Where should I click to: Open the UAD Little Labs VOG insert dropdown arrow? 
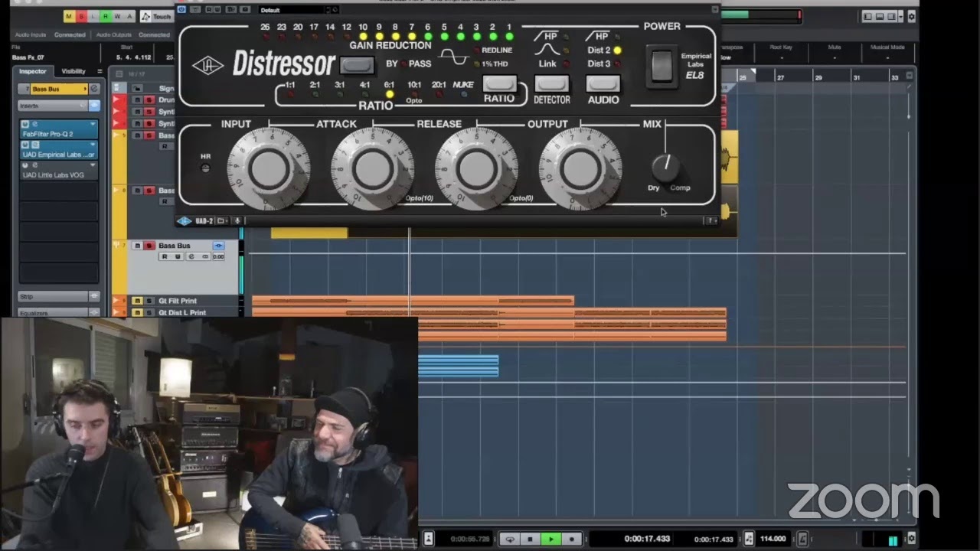[93, 165]
